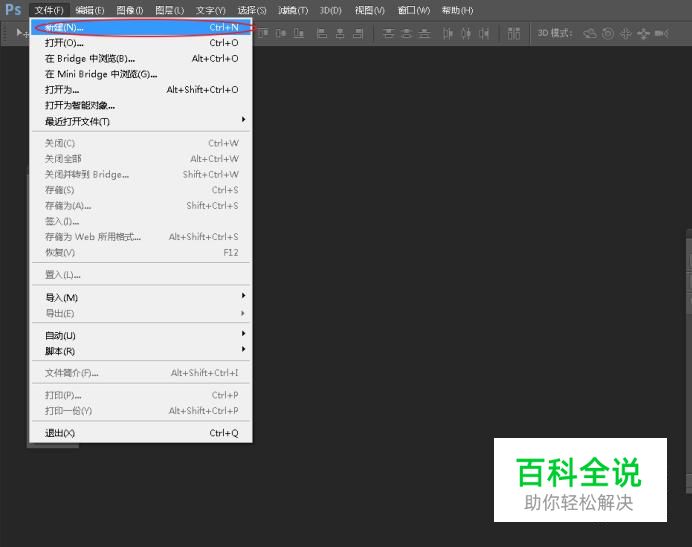Click the align right edges icon
Viewport: 692px width, 547px height.
(358, 33)
